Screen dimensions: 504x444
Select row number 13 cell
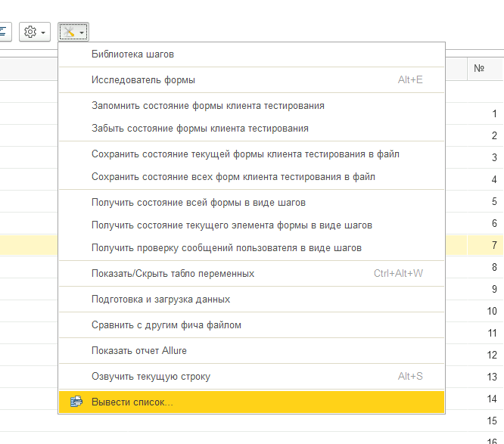point(485,377)
